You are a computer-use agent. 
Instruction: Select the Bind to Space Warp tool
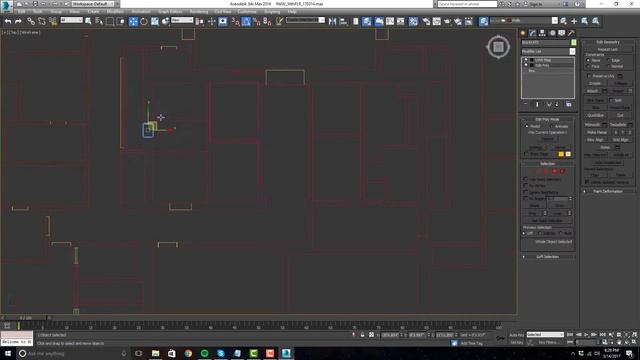tap(53, 21)
